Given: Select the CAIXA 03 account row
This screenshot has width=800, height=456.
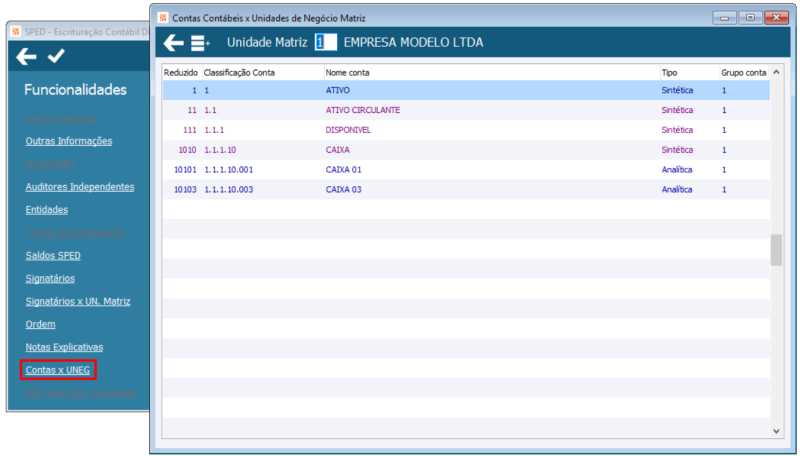Looking at the screenshot, I should [x=466, y=190].
